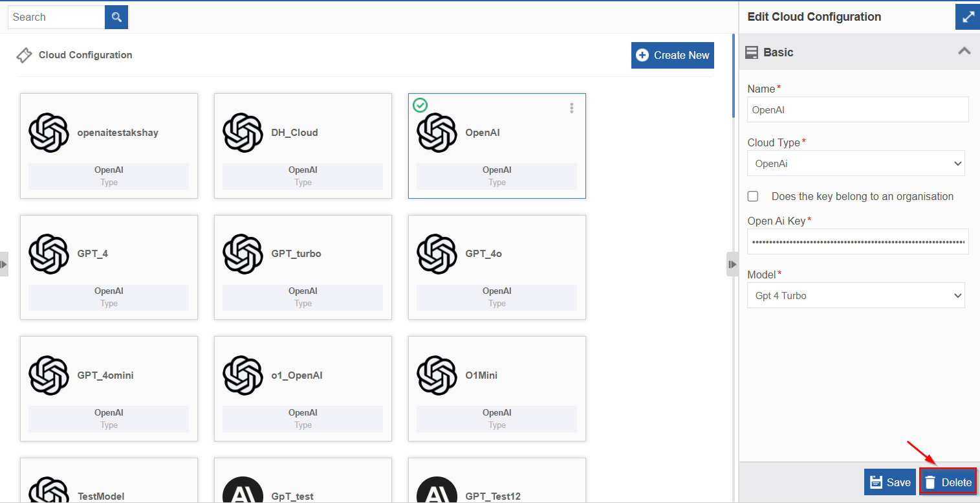Screen dimensions: 980x503
Task: Select the GPT_4 card name
Action: [93, 254]
